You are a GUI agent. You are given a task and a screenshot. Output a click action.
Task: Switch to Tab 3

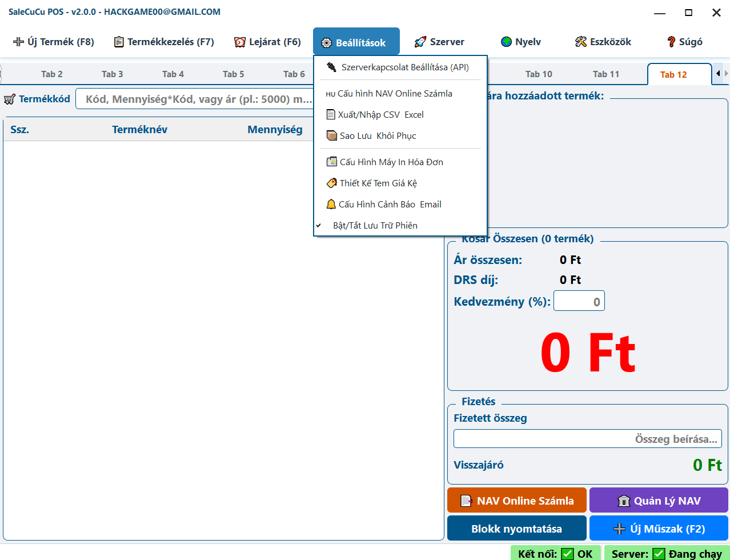113,74
